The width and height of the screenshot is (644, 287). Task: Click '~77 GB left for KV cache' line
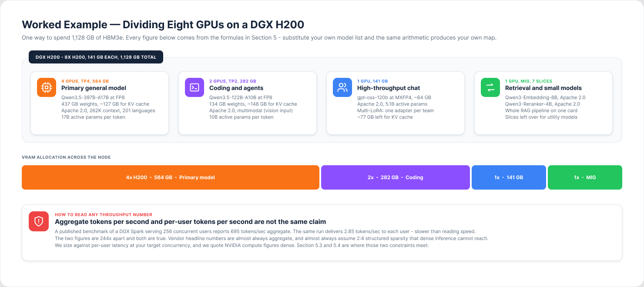[385, 117]
